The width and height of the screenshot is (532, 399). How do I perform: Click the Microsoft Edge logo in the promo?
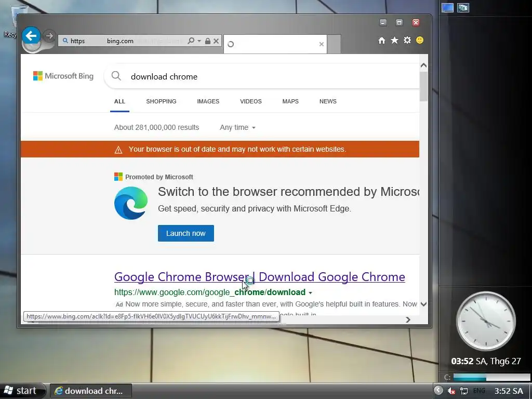click(131, 203)
